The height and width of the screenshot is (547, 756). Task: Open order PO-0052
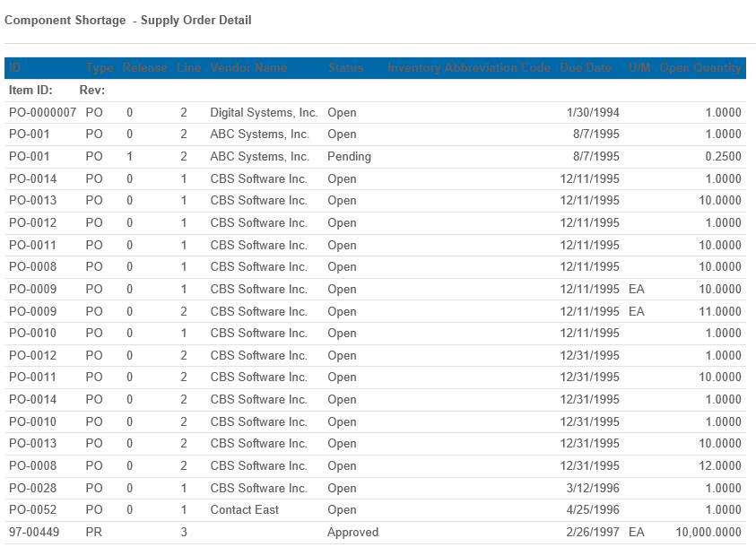point(33,510)
